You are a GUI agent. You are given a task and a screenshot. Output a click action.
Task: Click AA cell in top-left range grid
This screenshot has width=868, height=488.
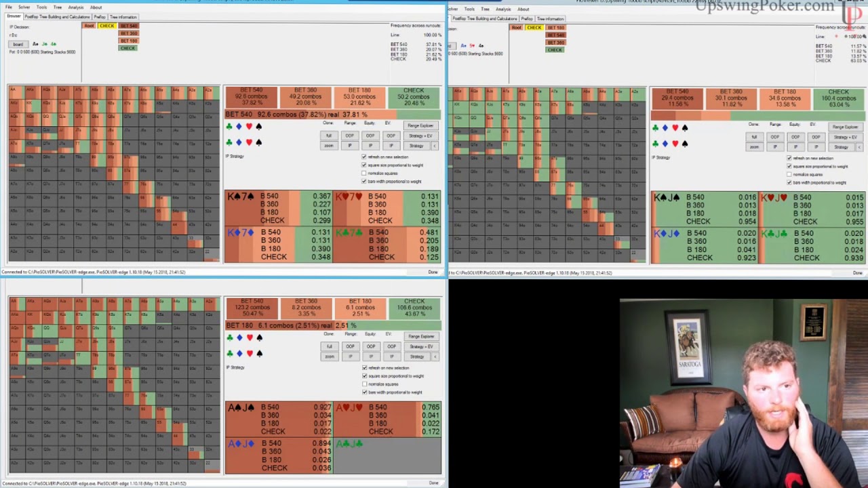[16, 93]
